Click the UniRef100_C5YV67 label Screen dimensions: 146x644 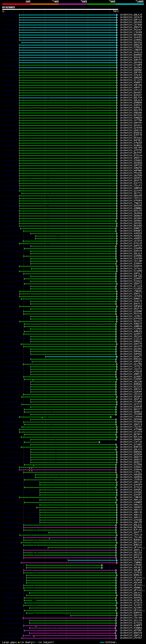click(x=131, y=638)
